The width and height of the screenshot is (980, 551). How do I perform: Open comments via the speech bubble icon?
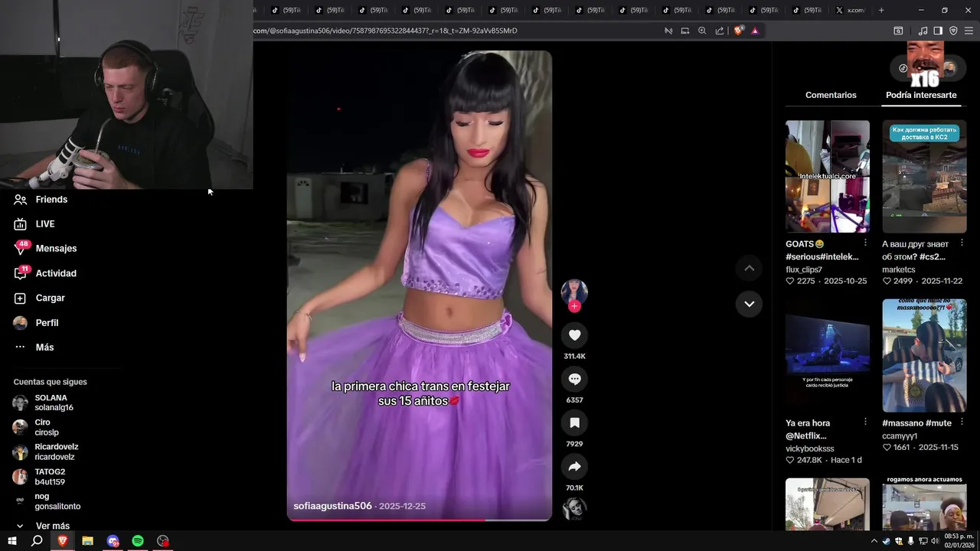coord(574,379)
